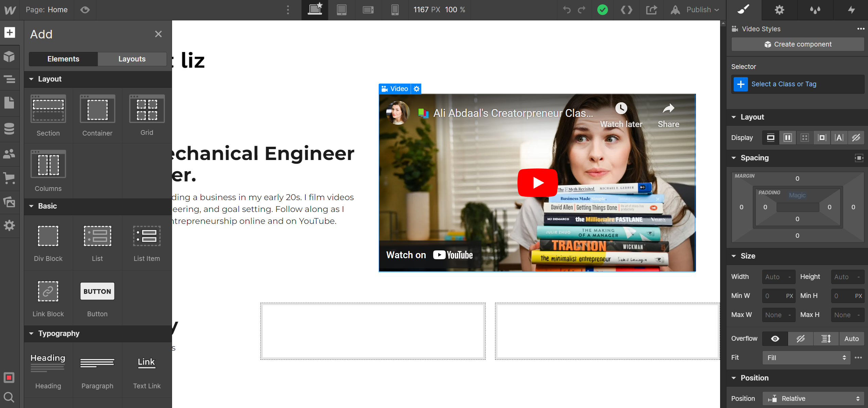
Task: Collapse the Basic elements group
Action: click(98, 206)
